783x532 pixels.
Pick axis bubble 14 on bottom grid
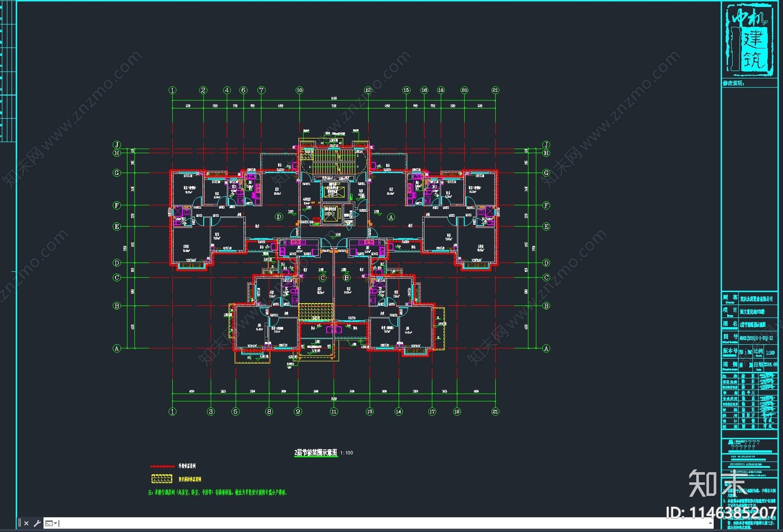pyautogui.click(x=398, y=412)
